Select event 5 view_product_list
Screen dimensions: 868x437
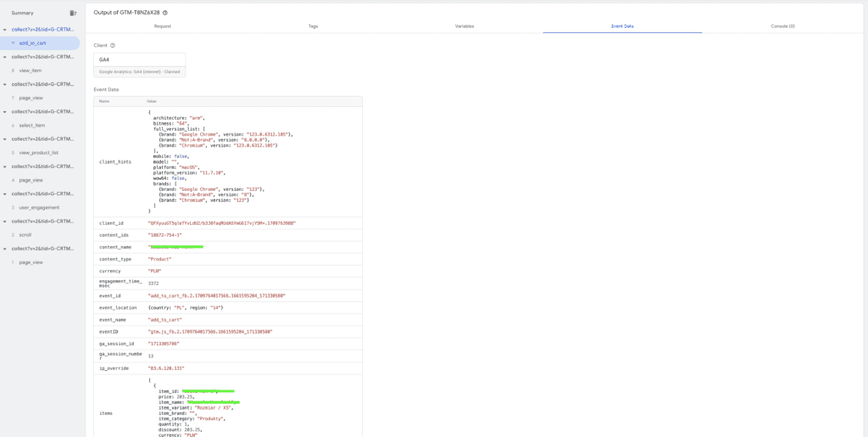pos(40,153)
